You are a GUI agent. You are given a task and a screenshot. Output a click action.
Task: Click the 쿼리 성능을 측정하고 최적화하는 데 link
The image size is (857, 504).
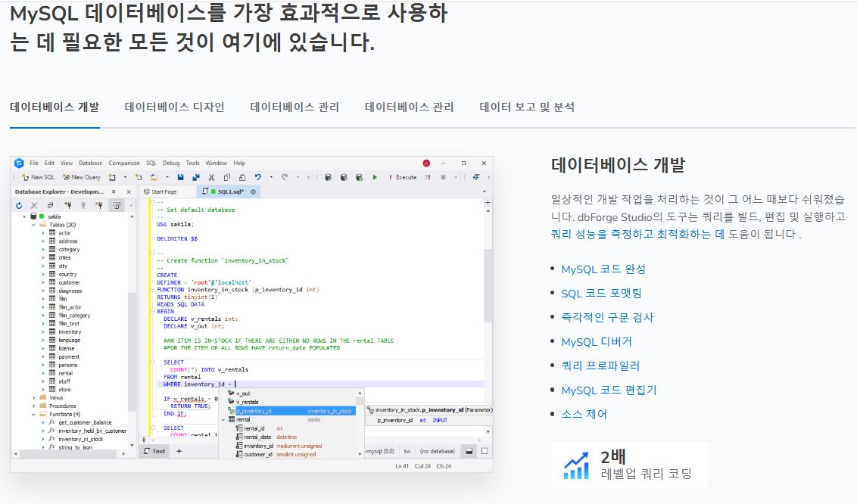[637, 235]
